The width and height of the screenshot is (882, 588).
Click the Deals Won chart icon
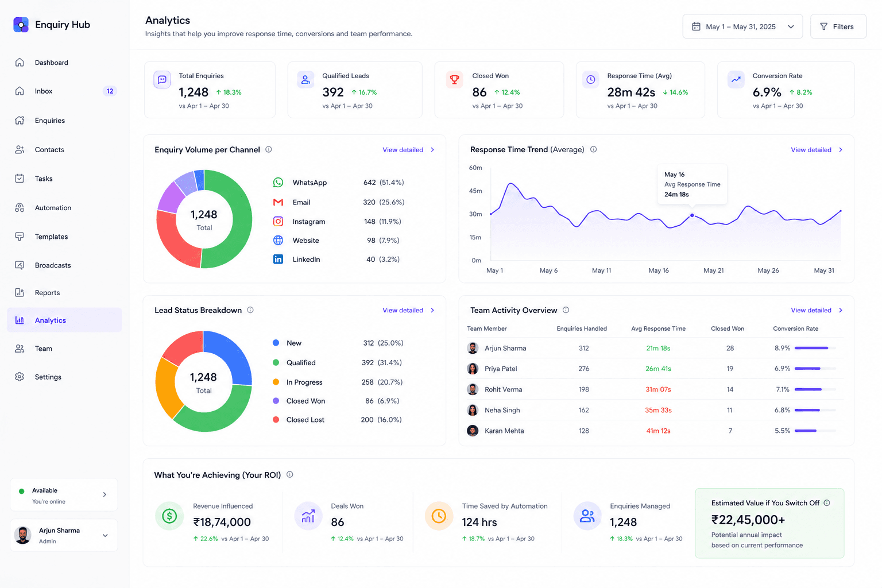click(x=308, y=516)
